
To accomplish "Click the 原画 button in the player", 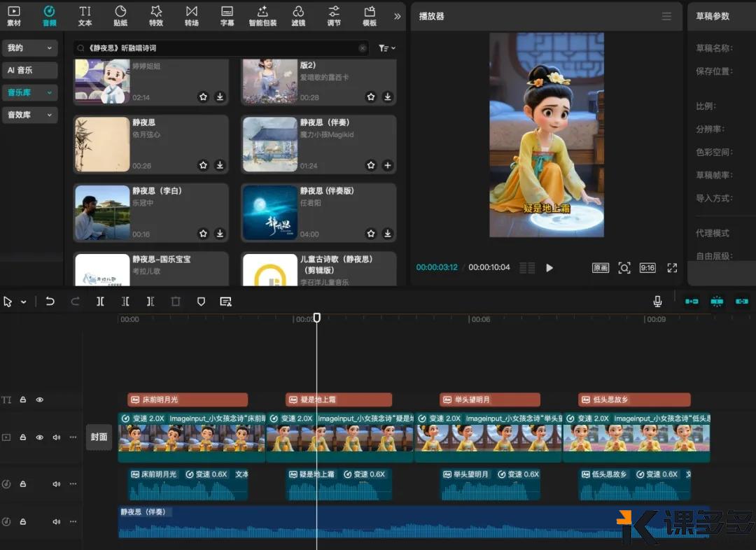I will point(600,267).
